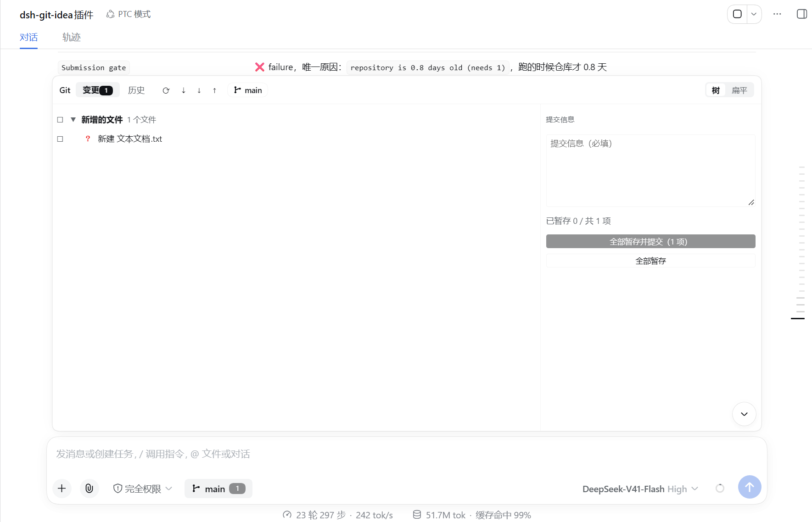Open the DeepSeek-V41-Flash model dropdown
The image size is (812, 522).
click(x=640, y=489)
